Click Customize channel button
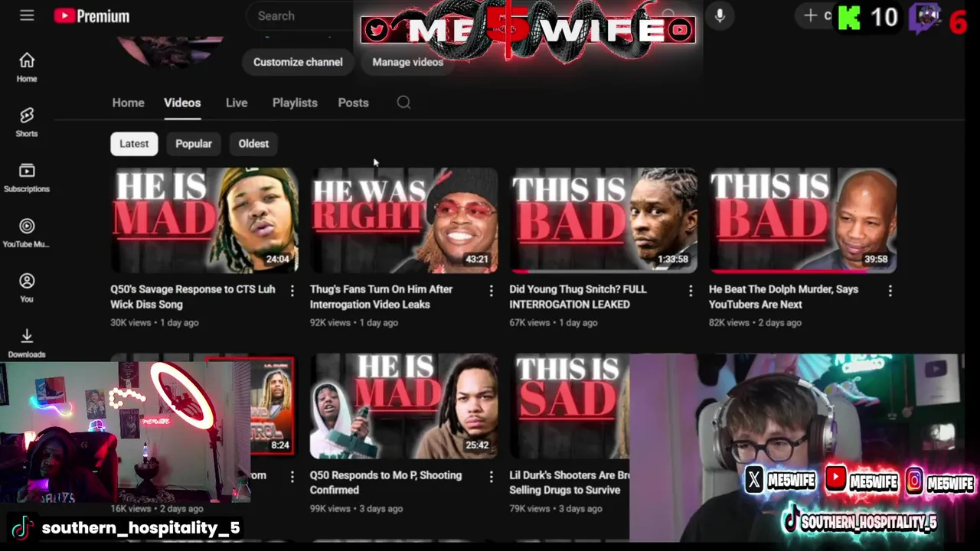 pyautogui.click(x=298, y=62)
